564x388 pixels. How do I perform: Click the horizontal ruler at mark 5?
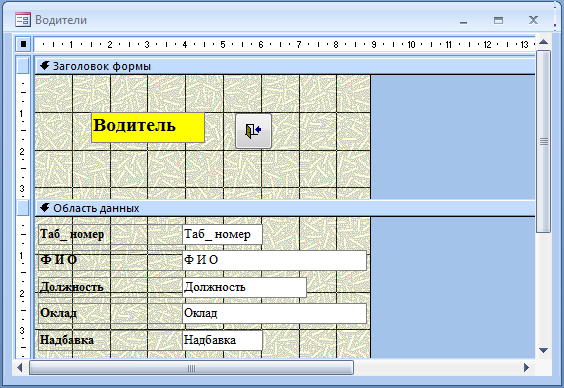click(223, 45)
